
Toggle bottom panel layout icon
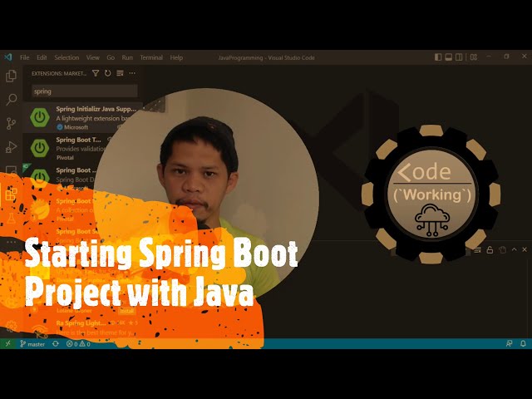[449, 57]
